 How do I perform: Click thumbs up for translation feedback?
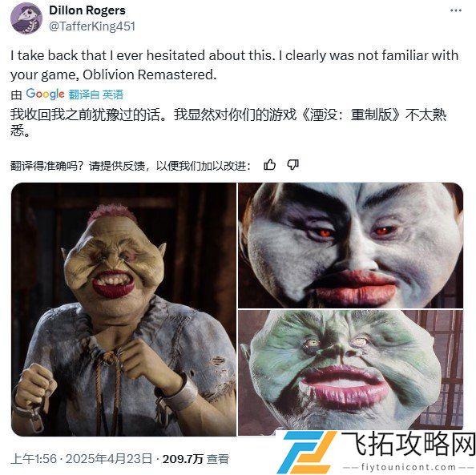pos(269,165)
